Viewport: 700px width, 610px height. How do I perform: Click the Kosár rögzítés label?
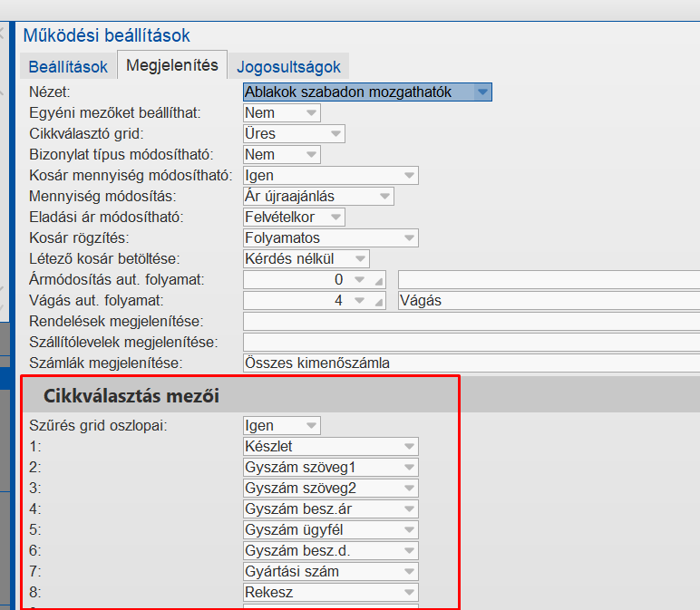pyautogui.click(x=79, y=237)
